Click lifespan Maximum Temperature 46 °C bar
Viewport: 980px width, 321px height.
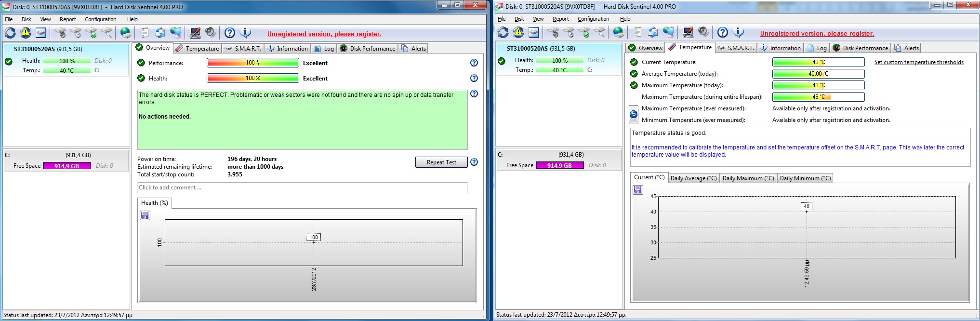(x=818, y=97)
